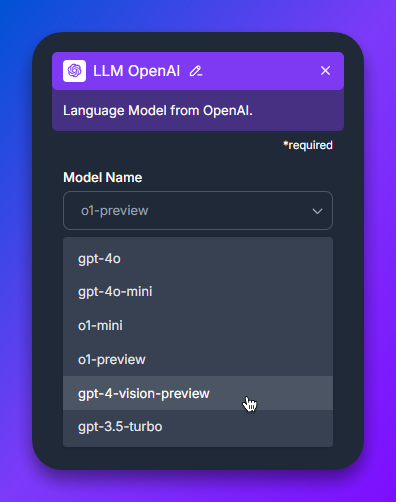Collapse the dropdown using the chevron arrow

[317, 211]
